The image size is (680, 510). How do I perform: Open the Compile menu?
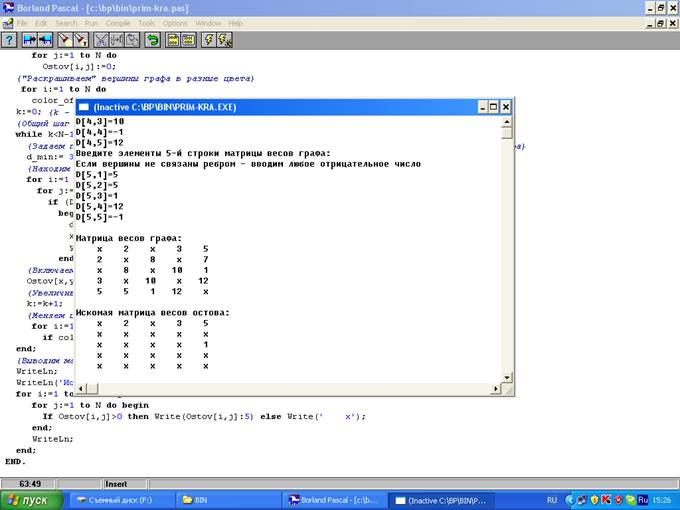[x=119, y=23]
